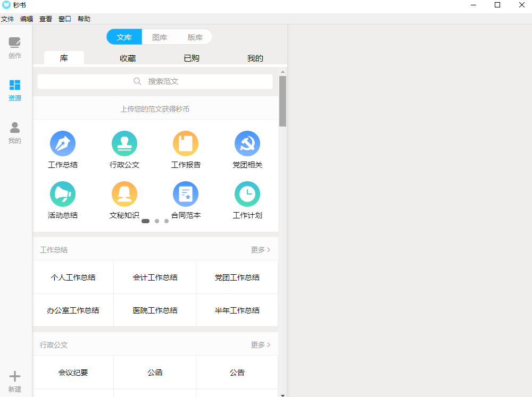Open the 文件 menu

point(7,19)
